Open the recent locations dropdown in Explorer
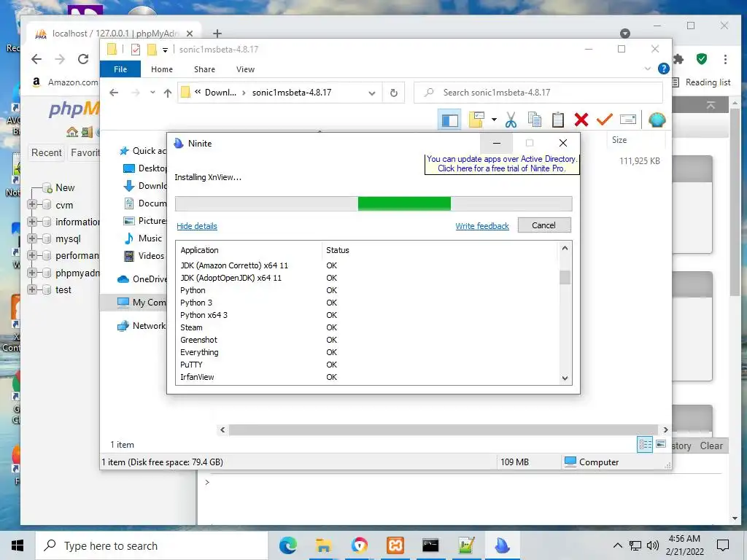 (x=152, y=93)
